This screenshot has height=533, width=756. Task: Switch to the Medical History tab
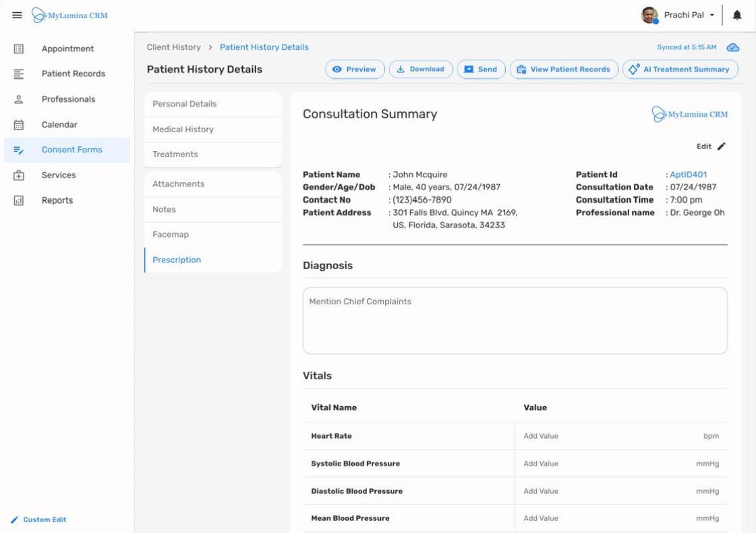click(183, 129)
